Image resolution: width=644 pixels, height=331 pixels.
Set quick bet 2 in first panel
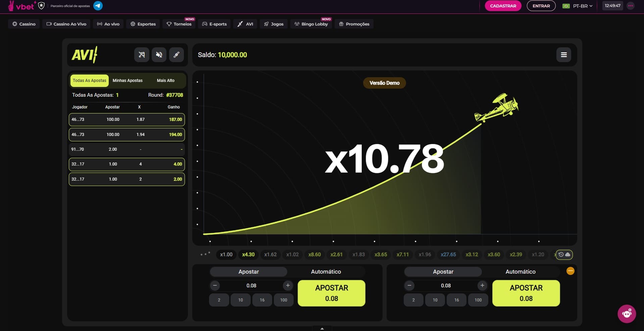219,300
